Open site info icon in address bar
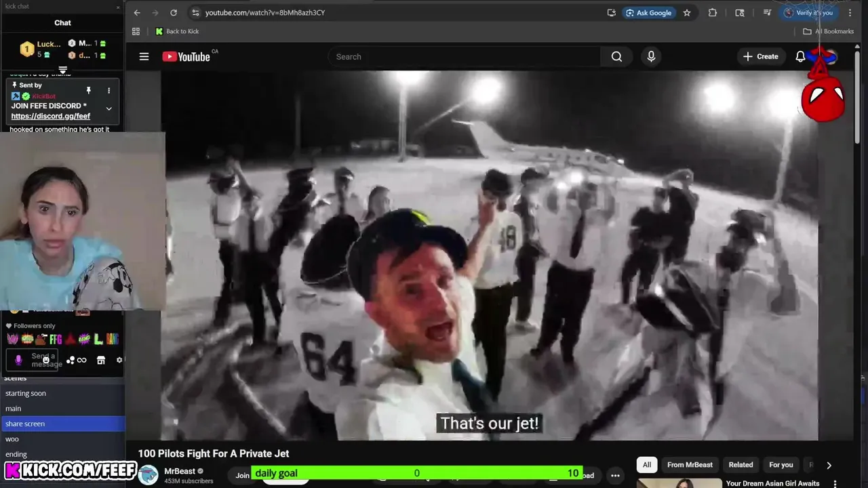This screenshot has height=488, width=868. point(195,12)
